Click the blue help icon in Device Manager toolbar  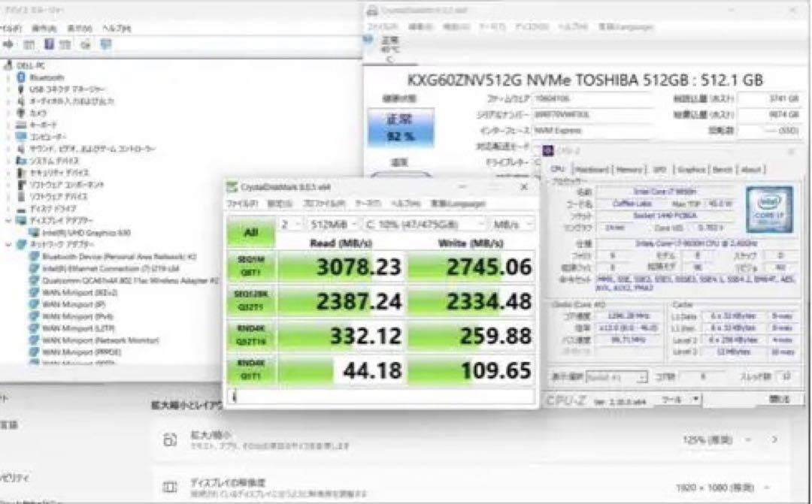(49, 44)
